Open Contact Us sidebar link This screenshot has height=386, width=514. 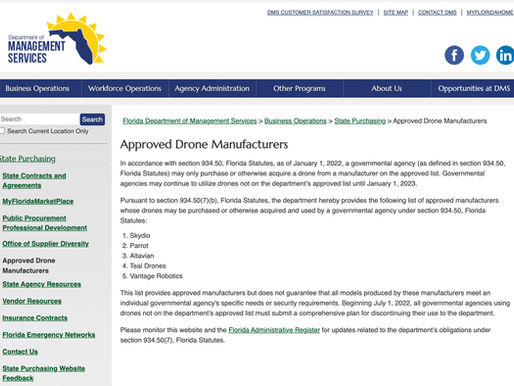20,352
